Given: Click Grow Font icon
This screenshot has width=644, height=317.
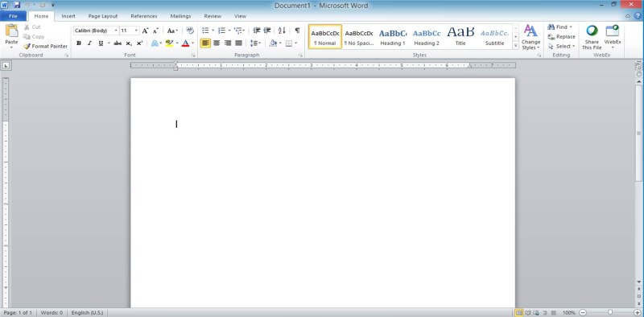Looking at the screenshot, I should [x=146, y=31].
